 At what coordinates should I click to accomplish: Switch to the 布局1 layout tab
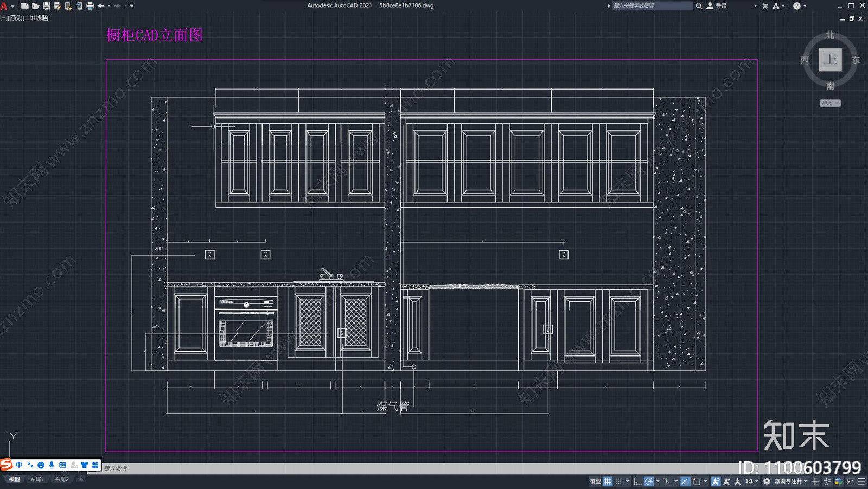pos(37,479)
